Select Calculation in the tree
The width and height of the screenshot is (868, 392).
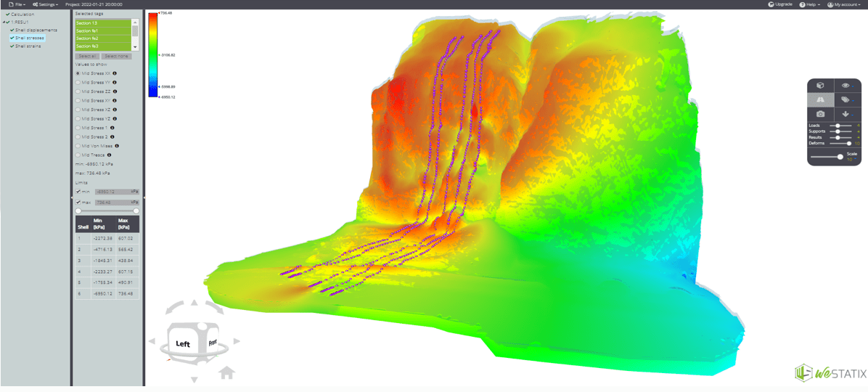22,14
